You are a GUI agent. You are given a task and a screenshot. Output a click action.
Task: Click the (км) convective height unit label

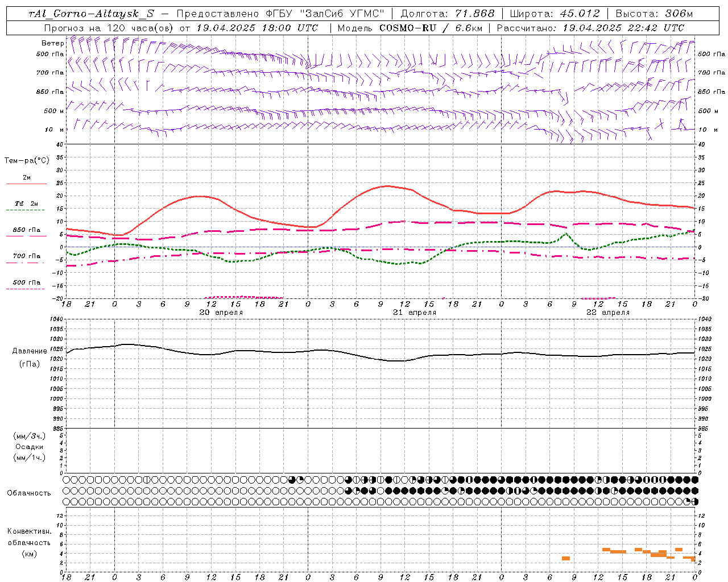(x=30, y=554)
